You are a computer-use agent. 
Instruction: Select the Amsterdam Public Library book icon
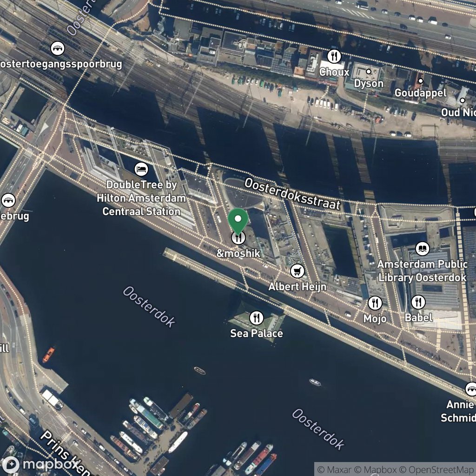(422, 249)
